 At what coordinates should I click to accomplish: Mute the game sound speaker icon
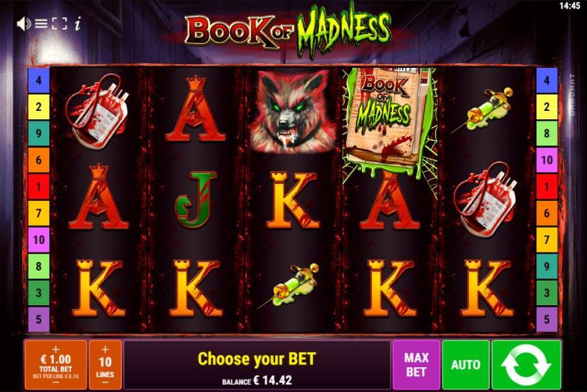[x=24, y=24]
